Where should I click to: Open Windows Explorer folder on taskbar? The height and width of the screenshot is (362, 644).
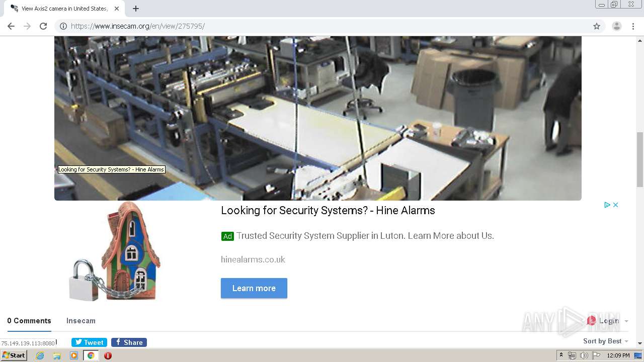pos(57,355)
